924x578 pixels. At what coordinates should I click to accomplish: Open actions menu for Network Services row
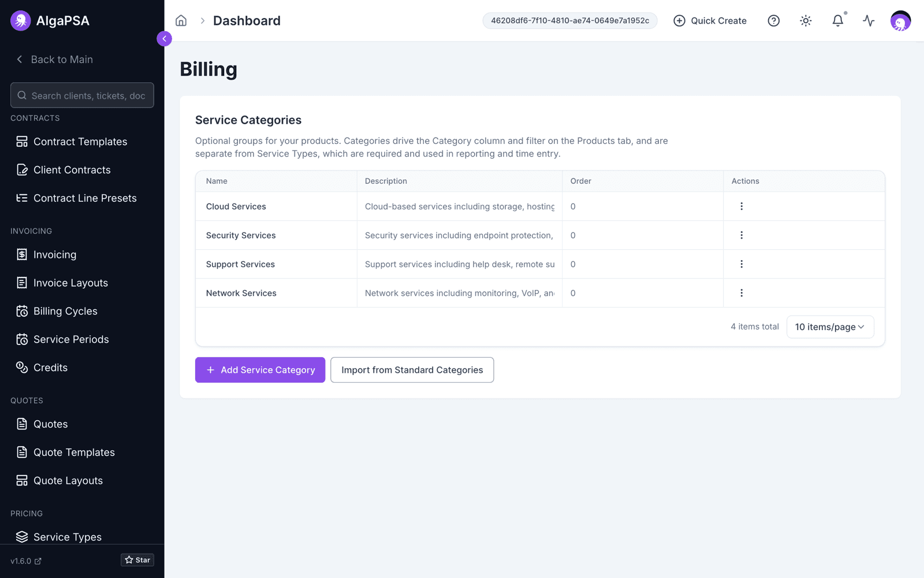pyautogui.click(x=742, y=293)
